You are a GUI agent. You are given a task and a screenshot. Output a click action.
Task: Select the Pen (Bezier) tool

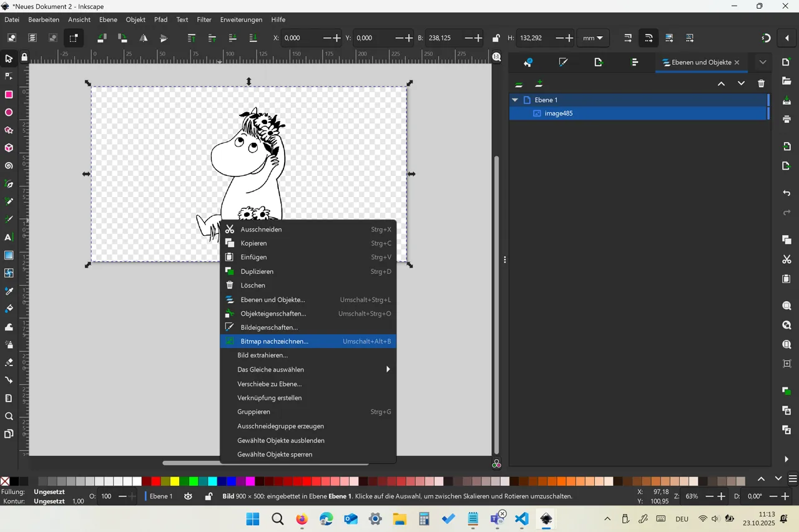coord(9,184)
